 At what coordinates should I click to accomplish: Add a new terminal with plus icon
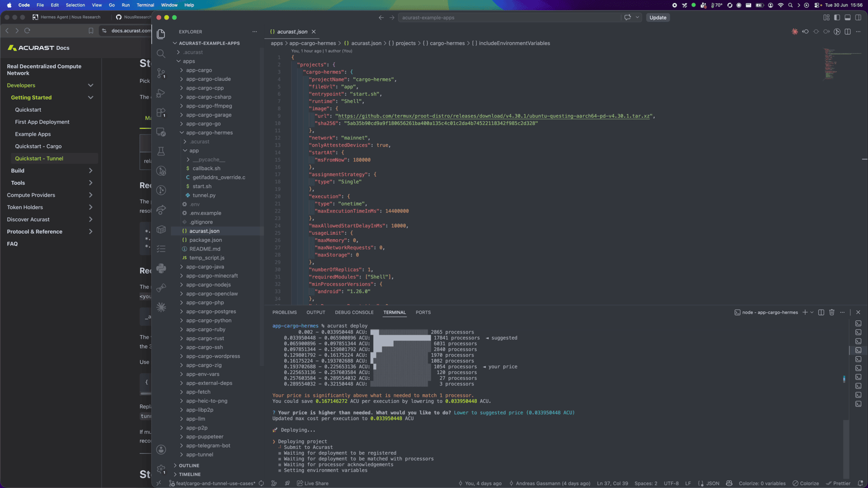point(805,312)
